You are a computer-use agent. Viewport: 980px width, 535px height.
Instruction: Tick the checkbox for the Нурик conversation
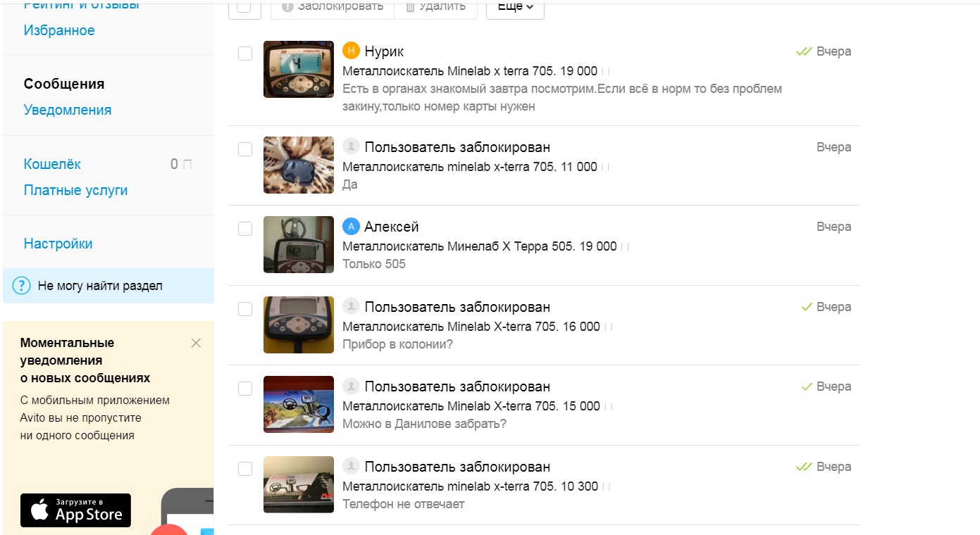(245, 53)
